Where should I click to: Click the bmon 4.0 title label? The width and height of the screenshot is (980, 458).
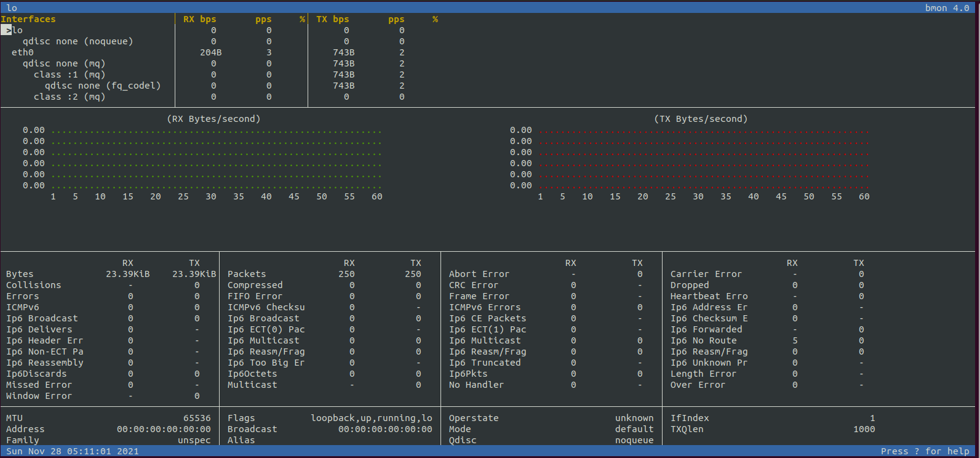[x=947, y=8]
